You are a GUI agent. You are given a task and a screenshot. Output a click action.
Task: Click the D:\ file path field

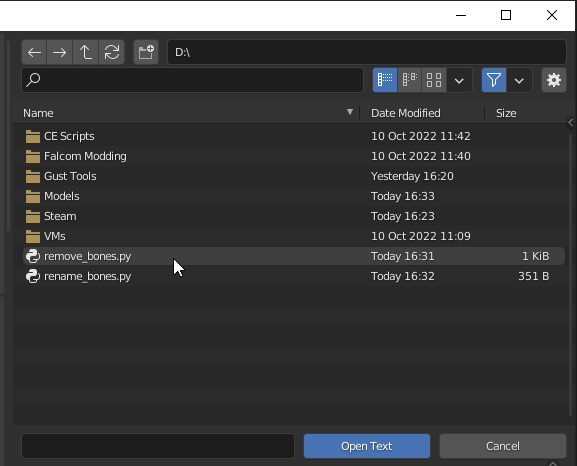coord(367,52)
